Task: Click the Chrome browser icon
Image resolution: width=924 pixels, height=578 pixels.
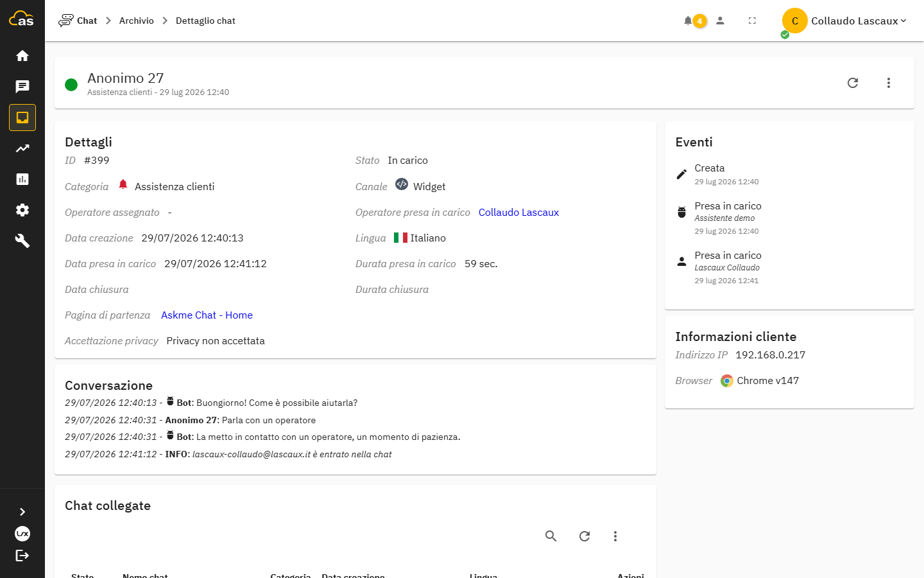Action: coord(726,381)
